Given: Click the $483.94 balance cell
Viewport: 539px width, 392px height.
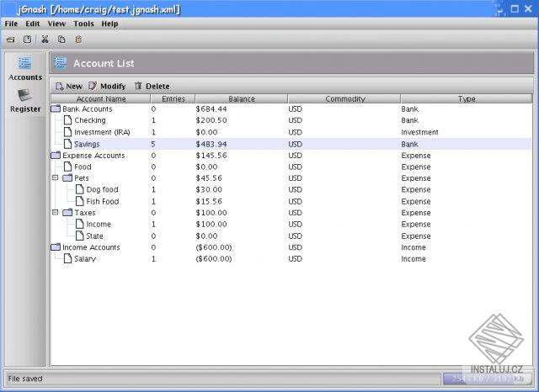Looking at the screenshot, I should coord(211,144).
